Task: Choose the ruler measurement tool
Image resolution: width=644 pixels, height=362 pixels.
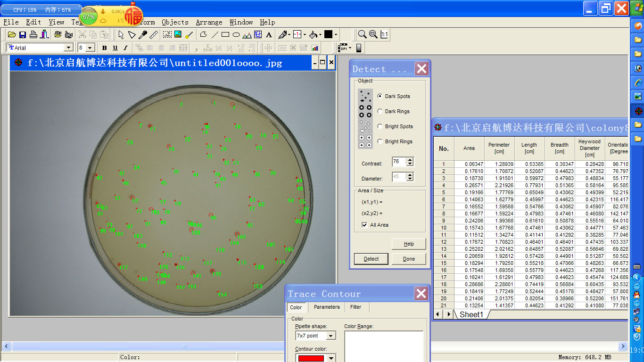Action: pyautogui.click(x=154, y=34)
